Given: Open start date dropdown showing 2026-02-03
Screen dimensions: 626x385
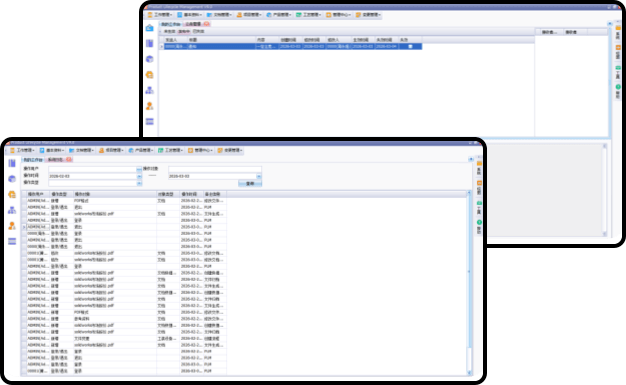Looking at the screenshot, I should point(139,176).
